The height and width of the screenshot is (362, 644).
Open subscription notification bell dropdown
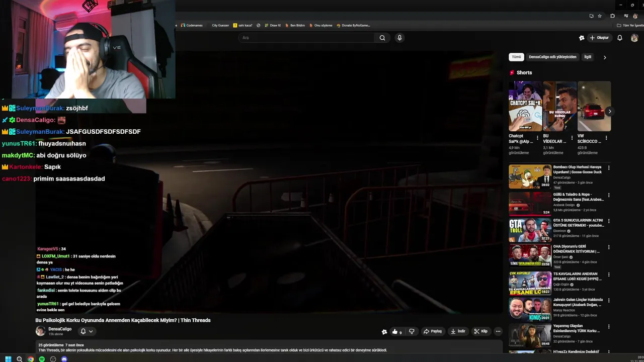(x=87, y=331)
